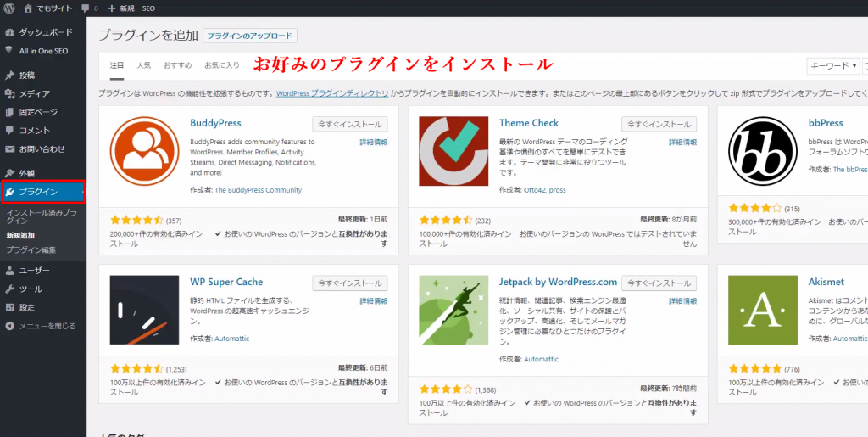Switch to お気に入り tab
The height and width of the screenshot is (437, 868).
(222, 65)
